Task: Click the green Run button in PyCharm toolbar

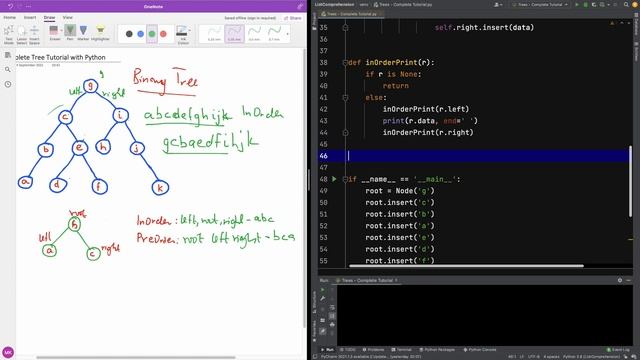Action: click(577, 4)
